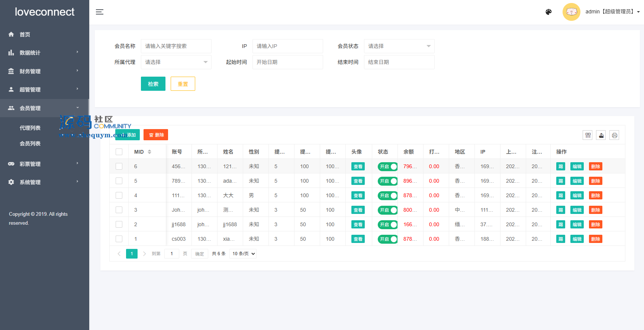This screenshot has height=330, width=644.
Task: Collapse the sidebar with the hamburger icon
Action: tap(100, 12)
